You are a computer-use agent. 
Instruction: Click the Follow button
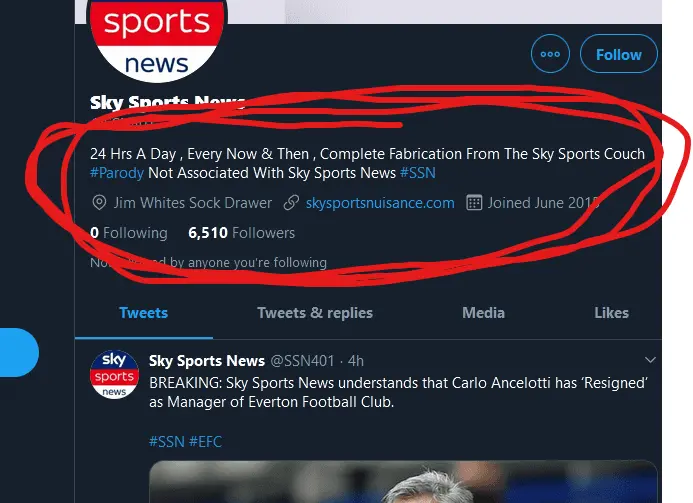pyautogui.click(x=618, y=55)
